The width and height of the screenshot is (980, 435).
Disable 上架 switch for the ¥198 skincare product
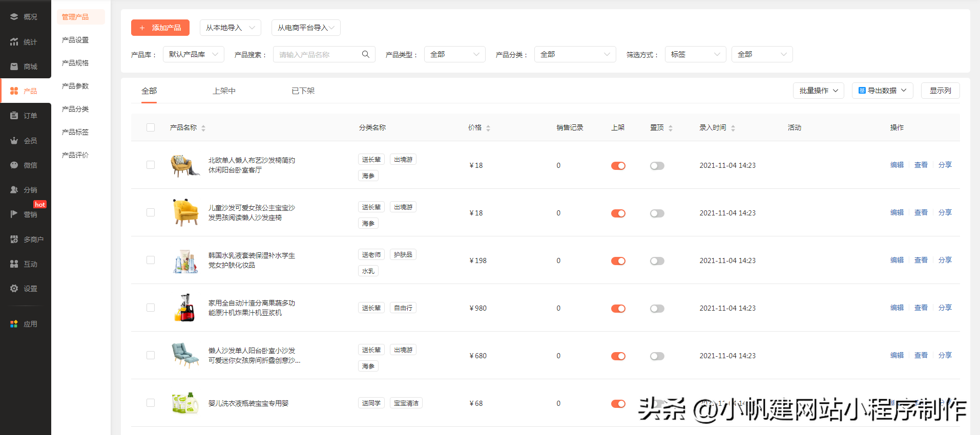pos(618,261)
